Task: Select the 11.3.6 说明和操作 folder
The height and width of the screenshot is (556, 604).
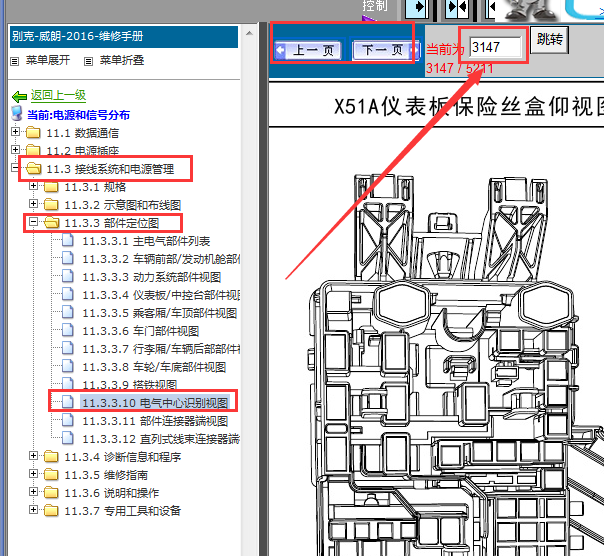Action: (x=111, y=493)
